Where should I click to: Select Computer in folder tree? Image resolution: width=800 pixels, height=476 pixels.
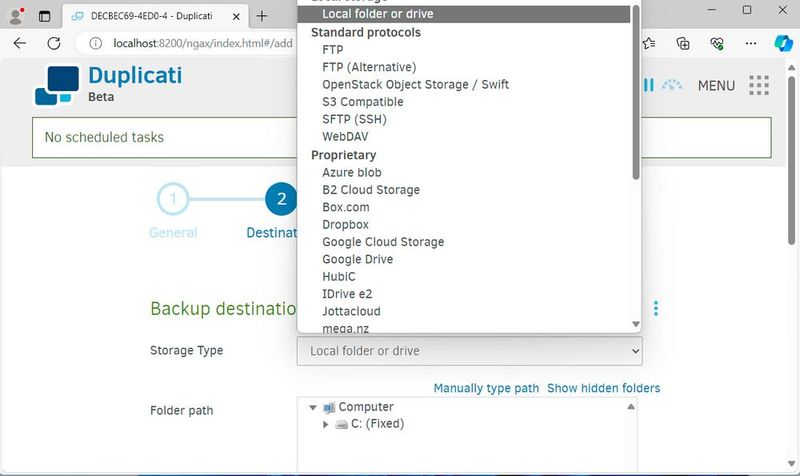[x=366, y=407]
